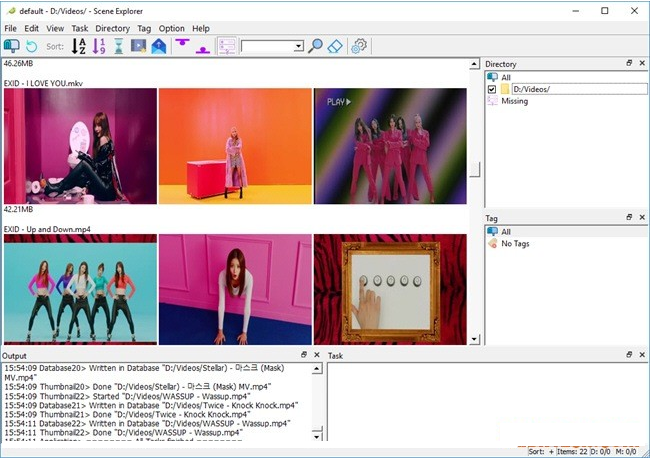Float the Output panel with undock icon
The height and width of the screenshot is (460, 652).
point(304,354)
